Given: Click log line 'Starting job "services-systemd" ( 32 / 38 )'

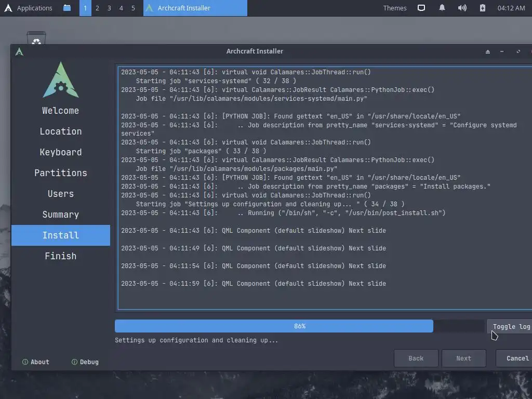Looking at the screenshot, I should coord(216,81).
